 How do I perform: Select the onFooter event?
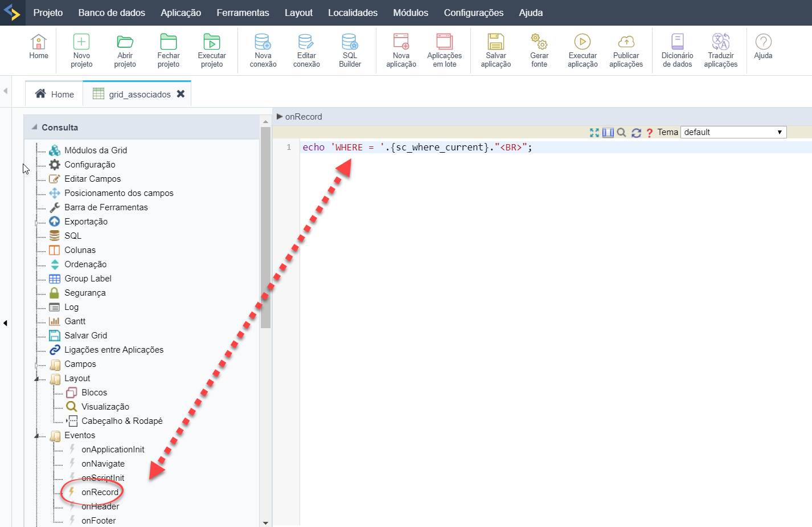99,521
